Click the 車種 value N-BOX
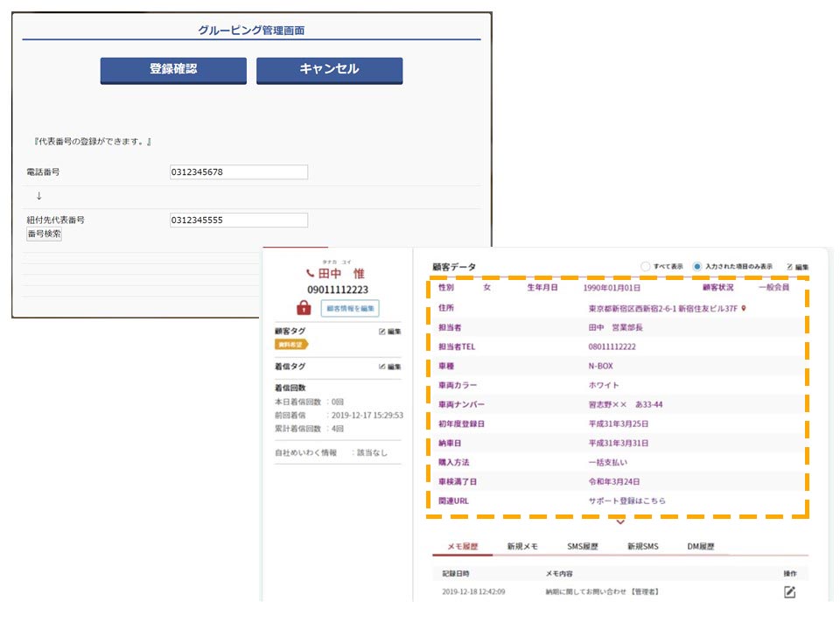Image resolution: width=840 pixels, height=630 pixels. [600, 366]
